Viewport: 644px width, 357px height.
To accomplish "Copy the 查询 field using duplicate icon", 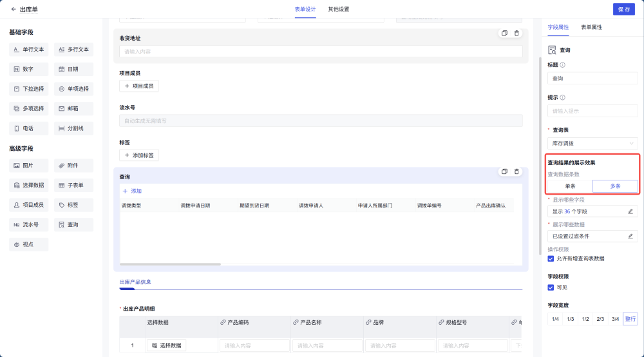I will tap(504, 171).
